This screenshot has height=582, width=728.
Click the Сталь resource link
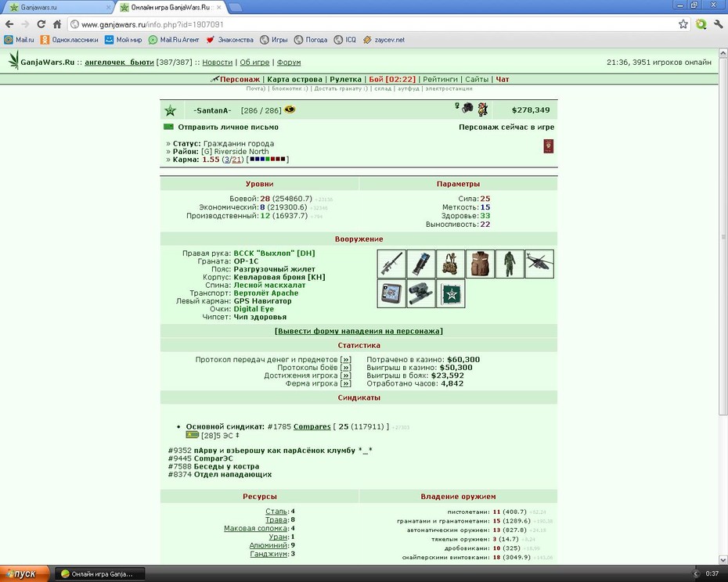point(276,512)
